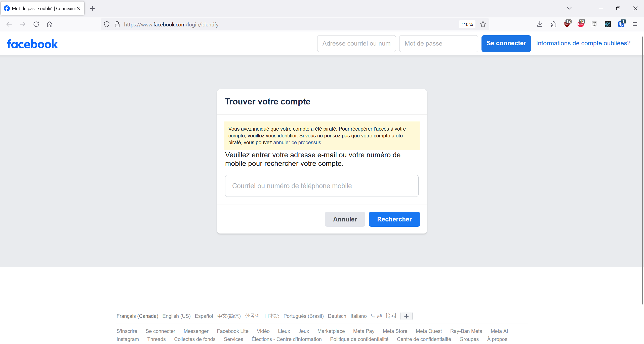Click the tracking protection shield icon

(107, 24)
